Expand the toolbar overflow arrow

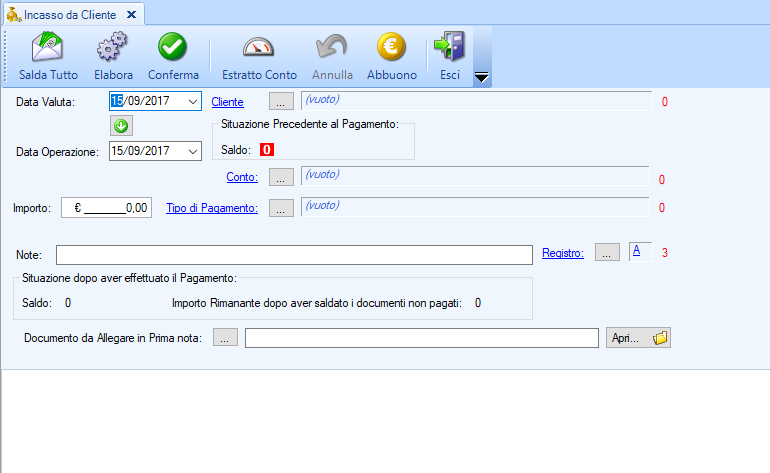(x=480, y=77)
